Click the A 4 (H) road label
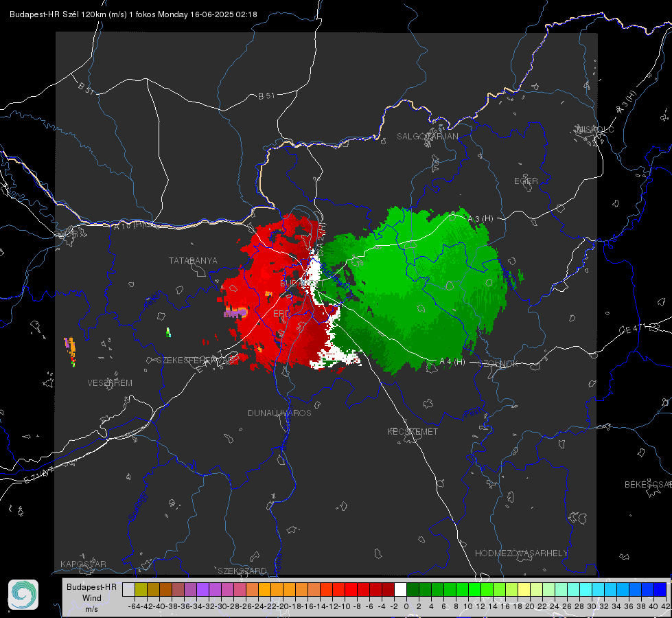672x618 pixels. (x=452, y=362)
